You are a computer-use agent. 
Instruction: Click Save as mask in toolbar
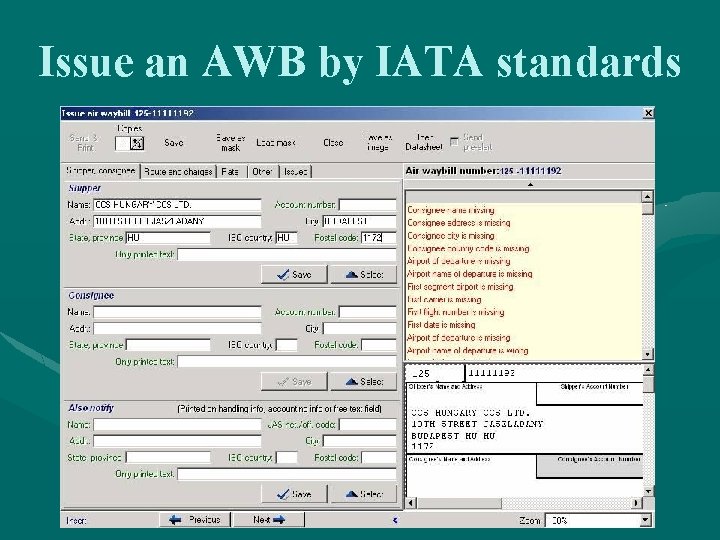tap(231, 143)
